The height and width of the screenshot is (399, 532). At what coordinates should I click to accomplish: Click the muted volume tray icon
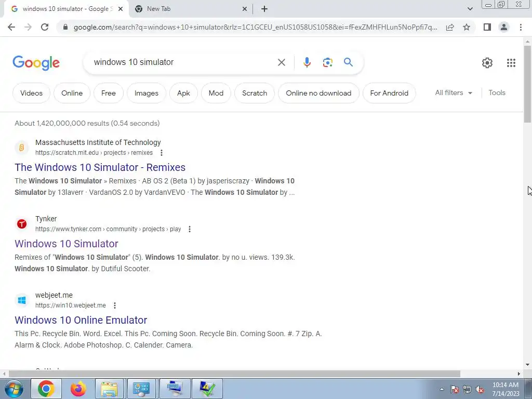(x=480, y=390)
